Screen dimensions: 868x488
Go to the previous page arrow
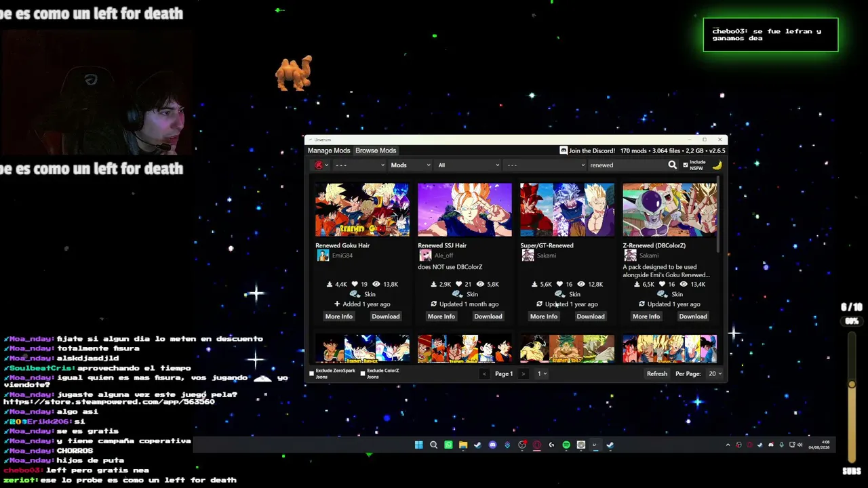coord(484,373)
